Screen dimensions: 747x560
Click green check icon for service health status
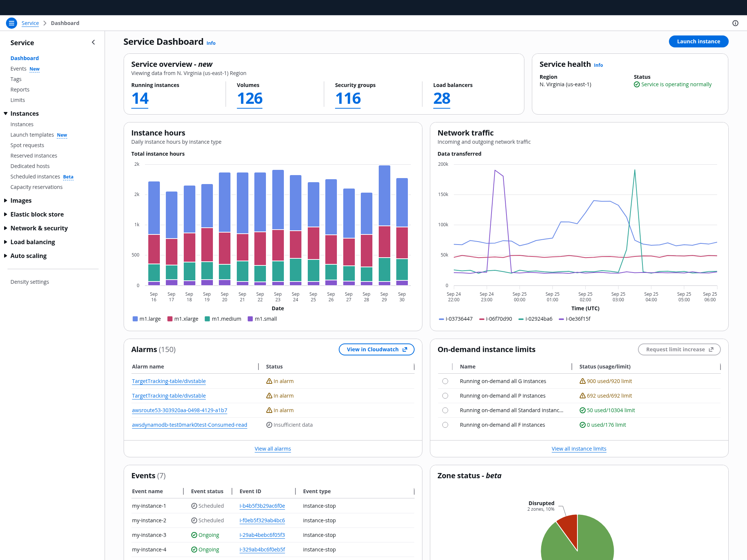coord(636,84)
